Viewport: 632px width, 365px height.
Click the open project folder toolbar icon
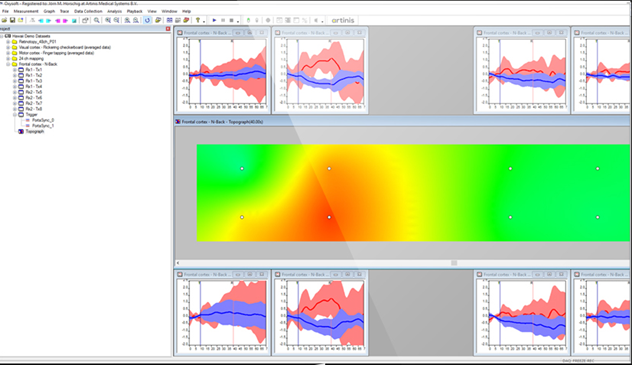[4, 20]
